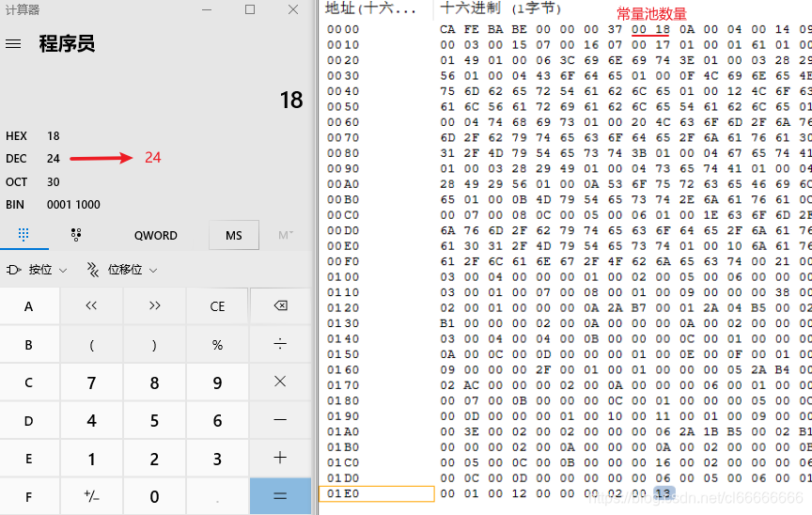
Task: Click the multiply operator key
Action: point(280,383)
